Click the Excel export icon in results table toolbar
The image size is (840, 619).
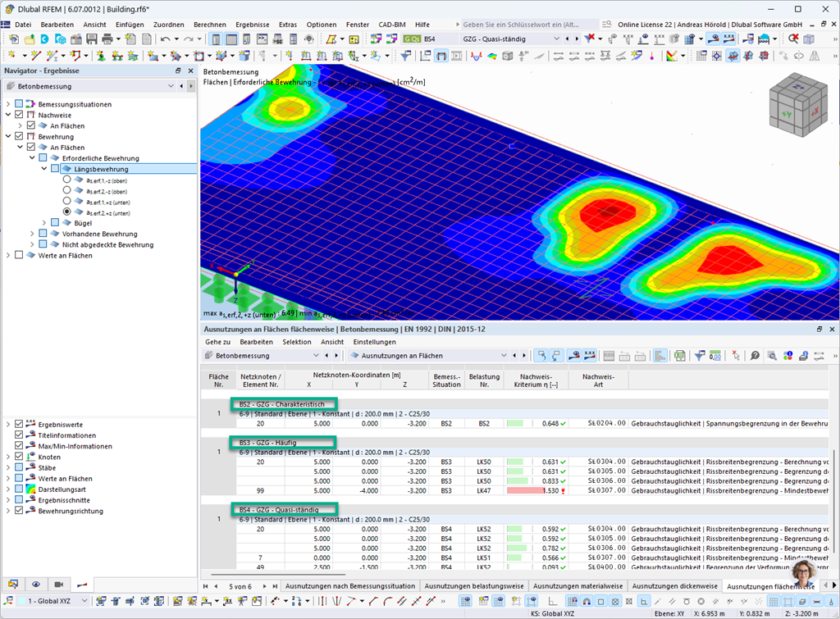(680, 356)
